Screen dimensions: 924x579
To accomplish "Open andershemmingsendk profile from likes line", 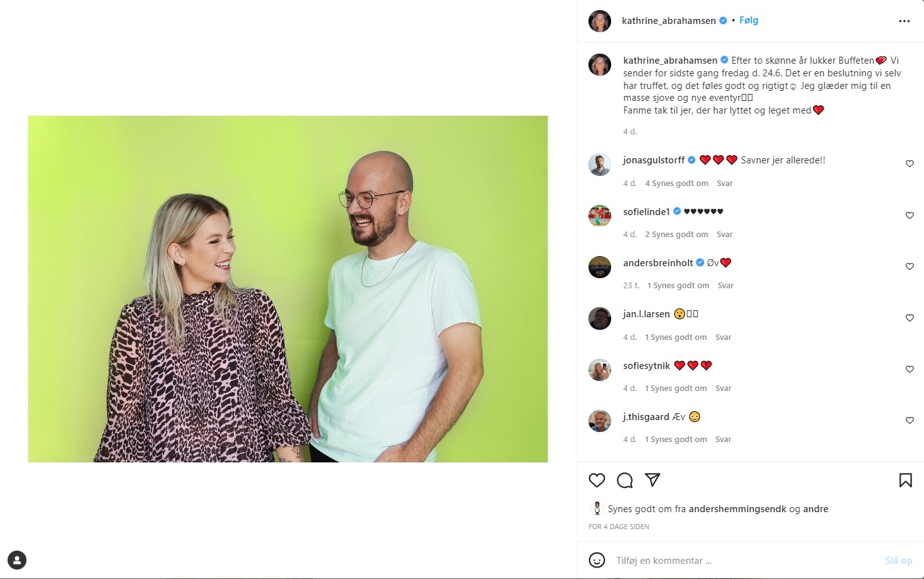I will (x=737, y=509).
